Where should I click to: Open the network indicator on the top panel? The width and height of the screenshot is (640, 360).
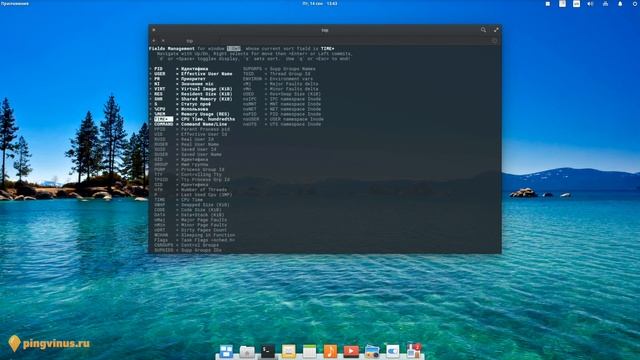(x=605, y=4)
